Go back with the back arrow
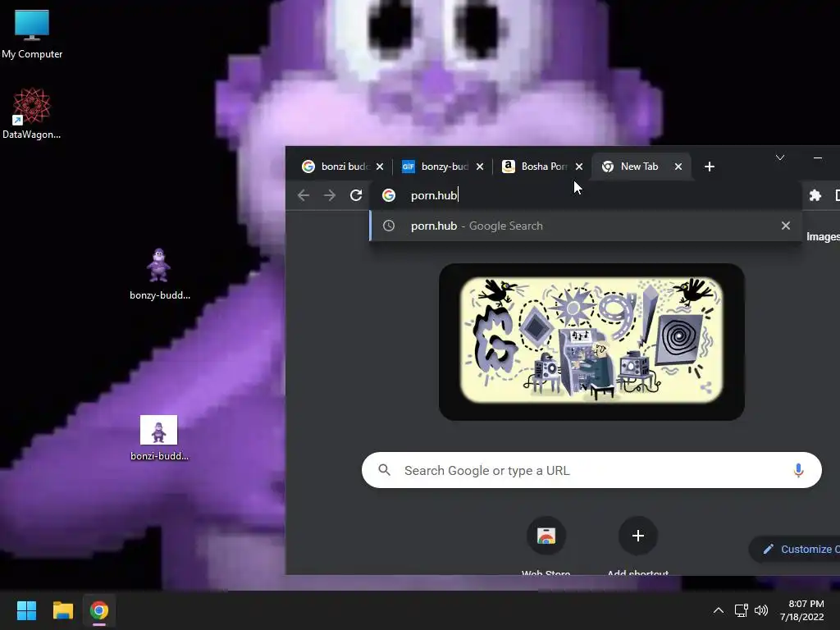The image size is (840, 630). tap(304, 195)
